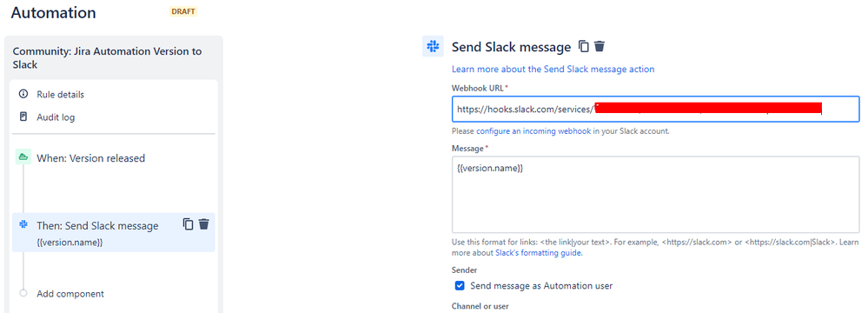
Task: Duplicate action using copy icon next to Send Slack message heading
Action: tap(584, 47)
